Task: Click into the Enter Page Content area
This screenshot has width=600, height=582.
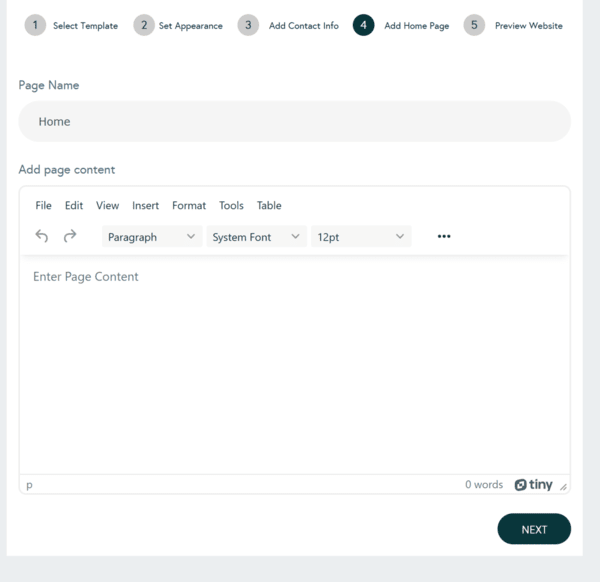Action: (x=294, y=360)
